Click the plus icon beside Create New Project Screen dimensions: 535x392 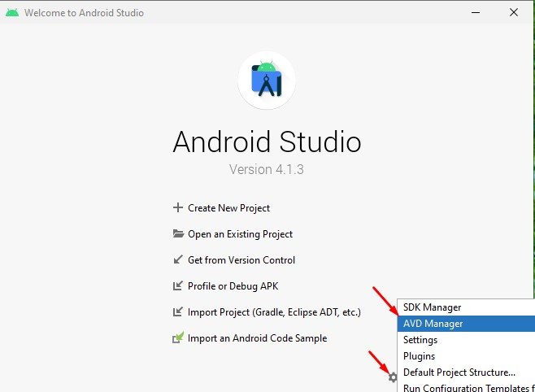pyautogui.click(x=178, y=207)
